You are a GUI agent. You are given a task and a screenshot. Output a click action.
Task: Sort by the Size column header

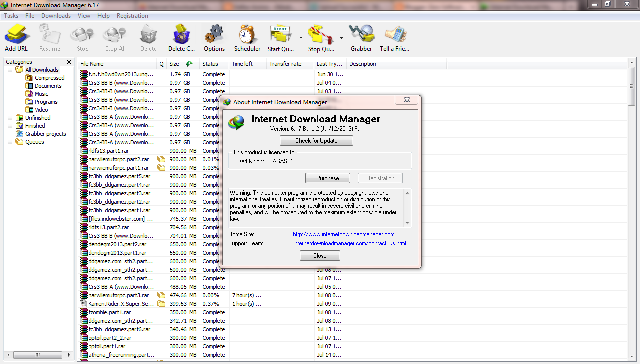(x=183, y=64)
